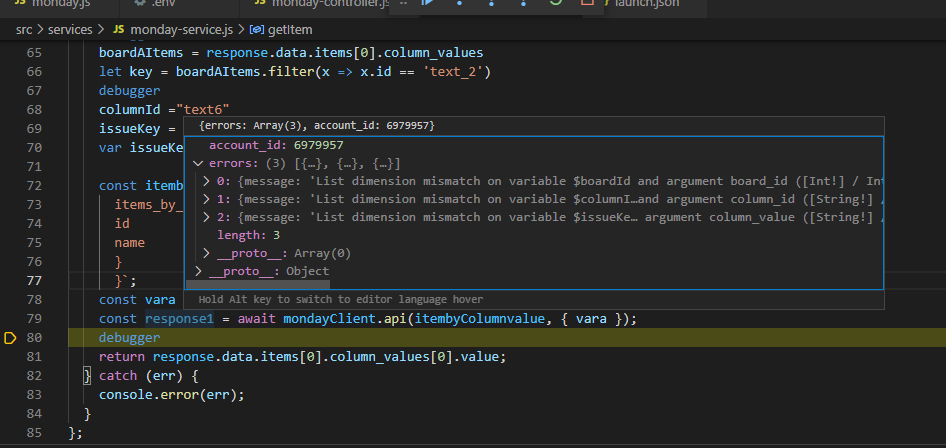Click line number 77 in gutter
The height and width of the screenshot is (448, 946).
pyautogui.click(x=34, y=280)
